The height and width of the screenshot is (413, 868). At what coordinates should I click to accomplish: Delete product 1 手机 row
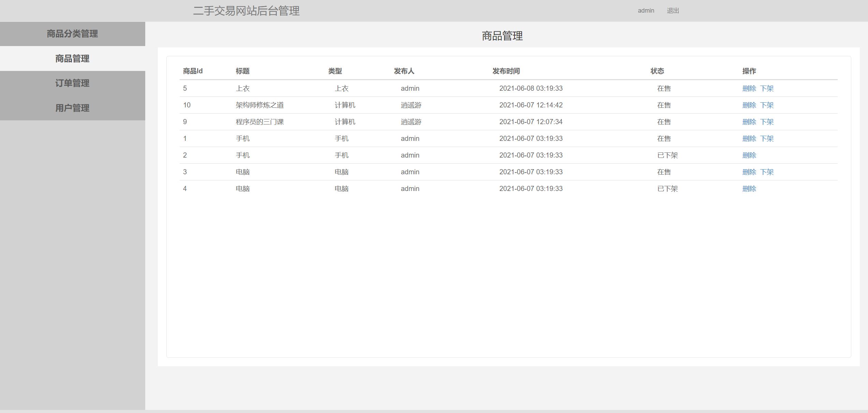point(749,138)
